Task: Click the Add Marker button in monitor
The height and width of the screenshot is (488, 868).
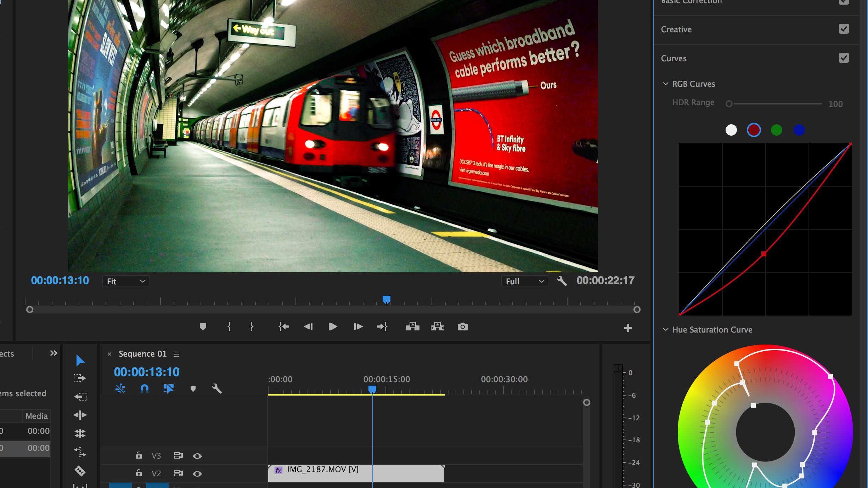Action: (x=203, y=327)
